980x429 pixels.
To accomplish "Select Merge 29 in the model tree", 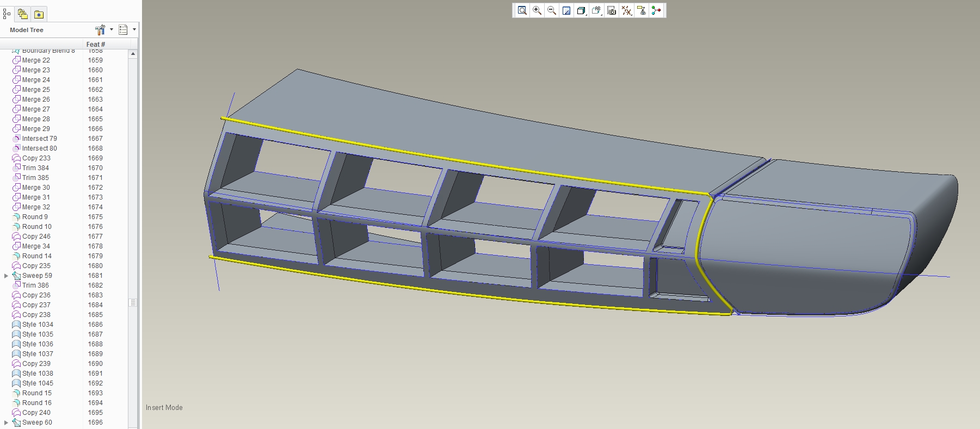I will tap(36, 129).
